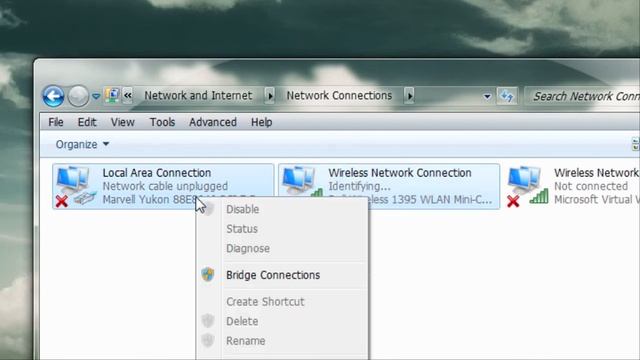Open address bar history dropdown
The width and height of the screenshot is (640, 360).
[487, 97]
